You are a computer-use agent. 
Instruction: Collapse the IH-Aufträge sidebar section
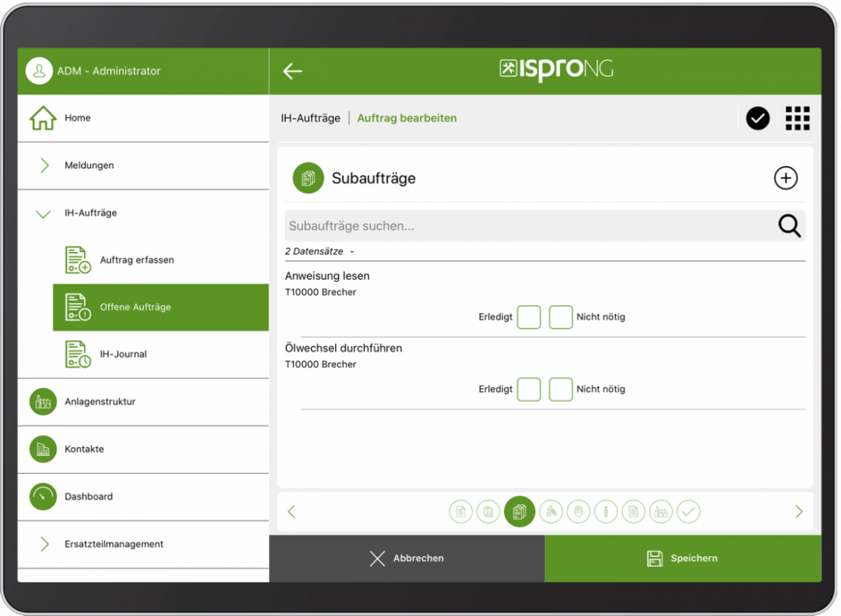(43, 213)
